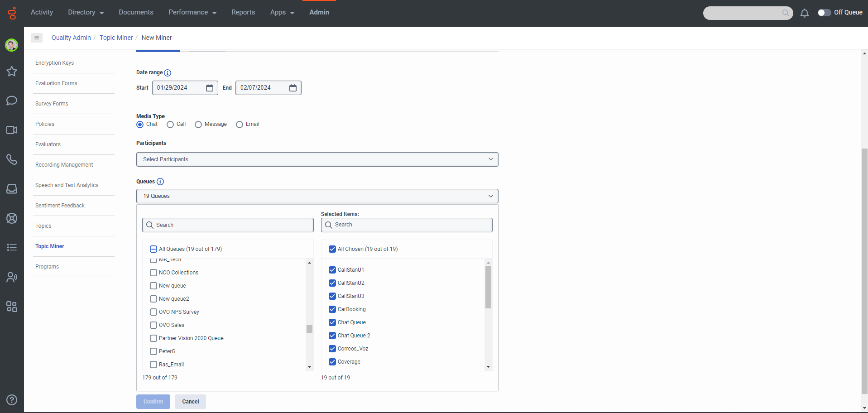Toggle the Off Queue switch
The height and width of the screenshot is (413, 868).
825,13
